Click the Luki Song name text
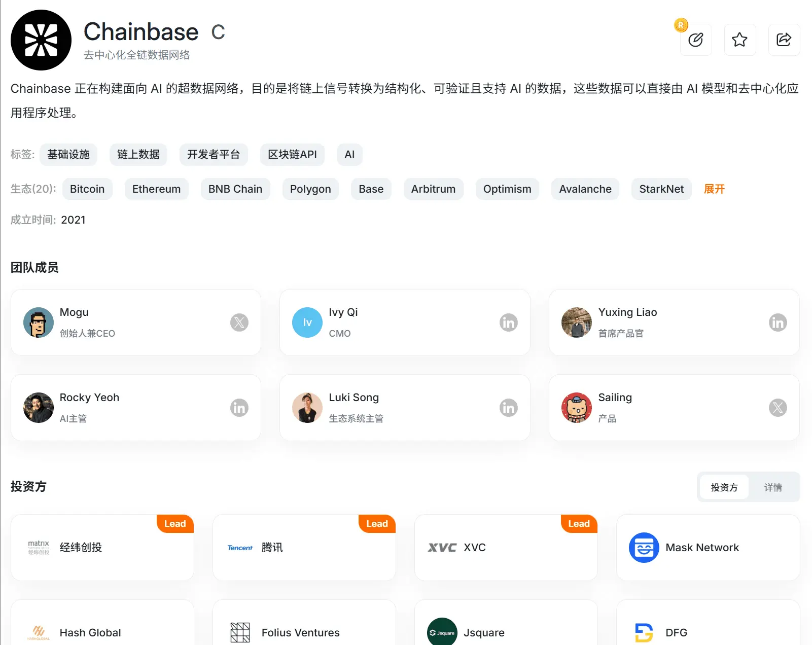 (354, 398)
